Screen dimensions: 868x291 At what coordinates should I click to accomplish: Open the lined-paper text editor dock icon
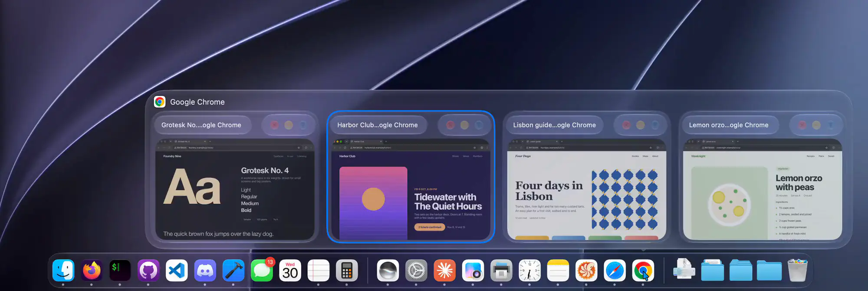coord(319,270)
